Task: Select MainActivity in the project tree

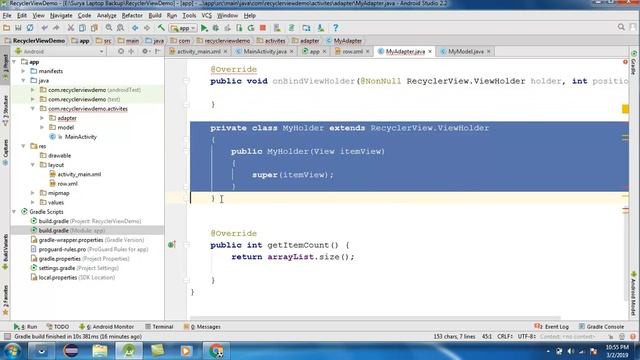Action: [x=80, y=137]
